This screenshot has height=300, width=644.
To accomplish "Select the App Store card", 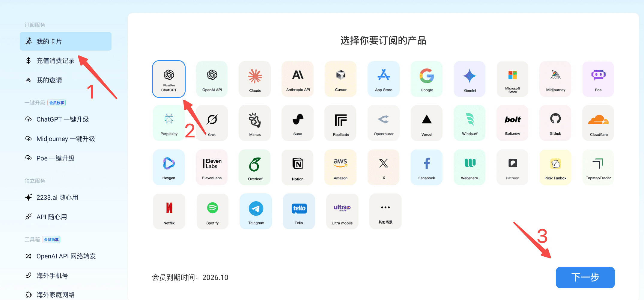I will click(x=384, y=79).
